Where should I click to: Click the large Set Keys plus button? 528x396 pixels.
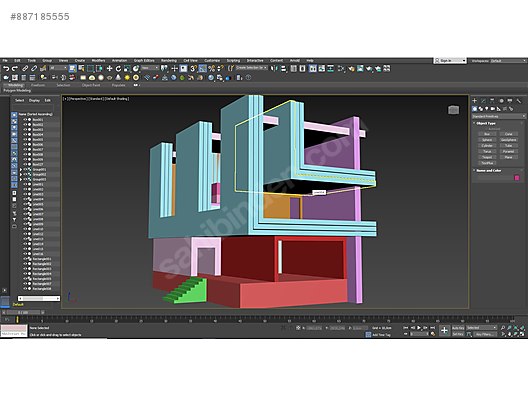coord(444,331)
